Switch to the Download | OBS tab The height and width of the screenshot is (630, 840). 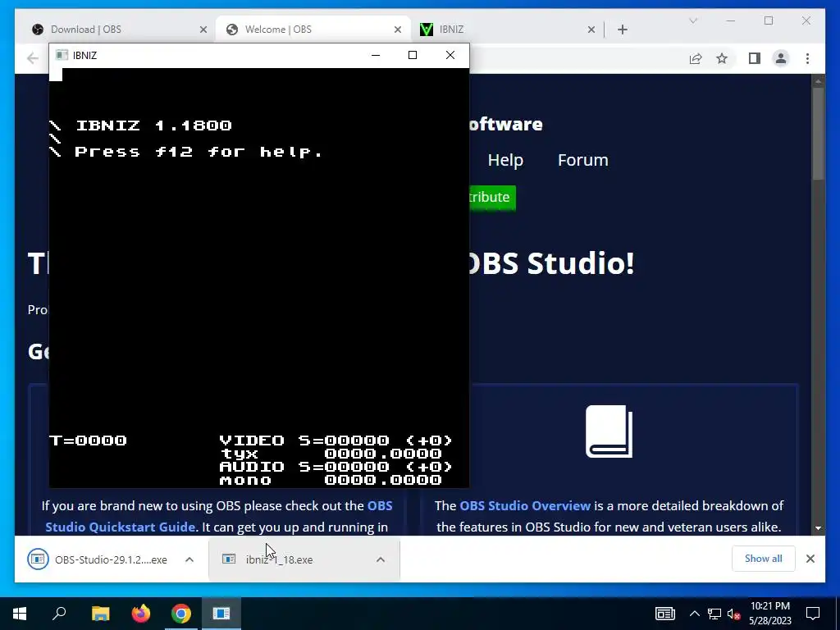coord(119,30)
